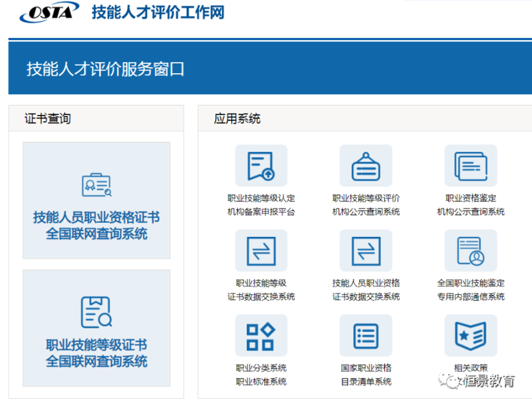This screenshot has height=404, width=532.
Task: Open 职业技能等级证书数据交换系统 text link
Action: tap(261, 290)
